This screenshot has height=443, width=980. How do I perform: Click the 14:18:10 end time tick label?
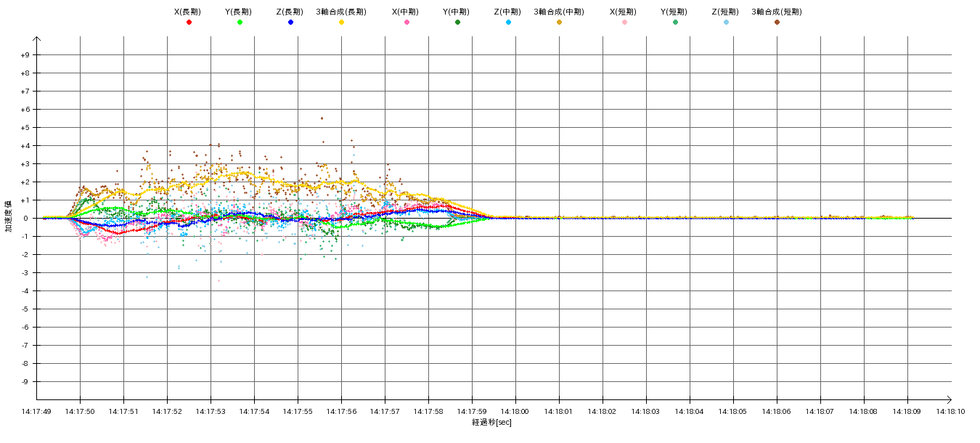950,411
